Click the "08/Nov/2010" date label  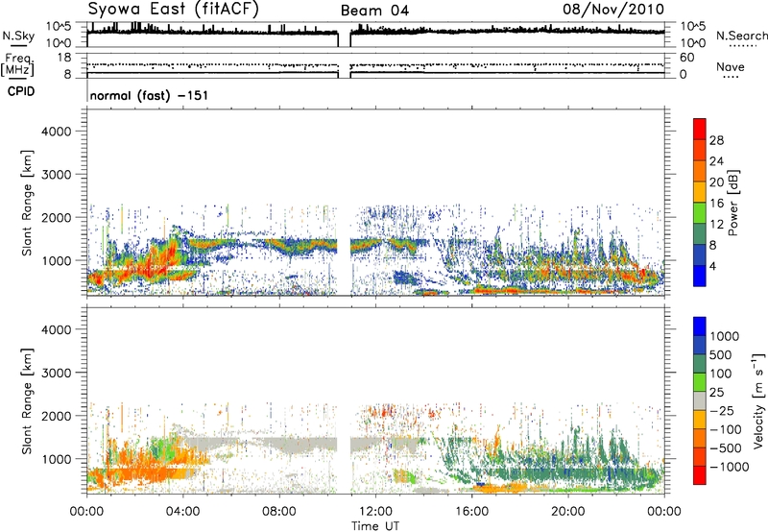613,9
